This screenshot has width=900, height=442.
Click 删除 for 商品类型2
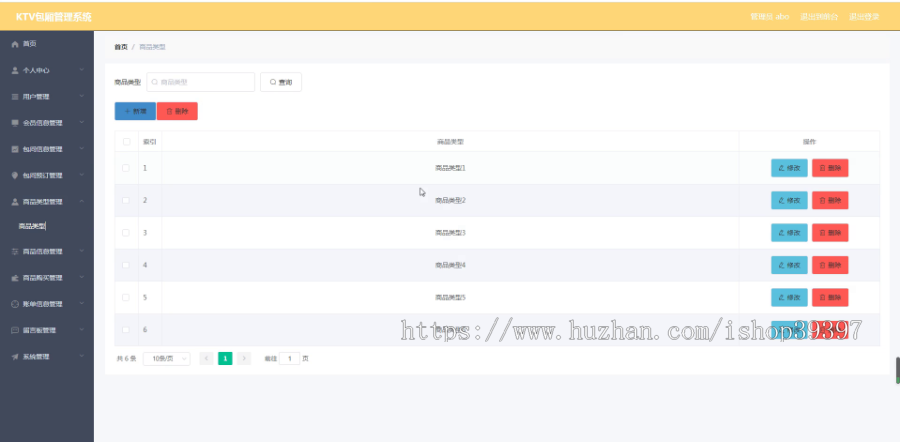[830, 200]
